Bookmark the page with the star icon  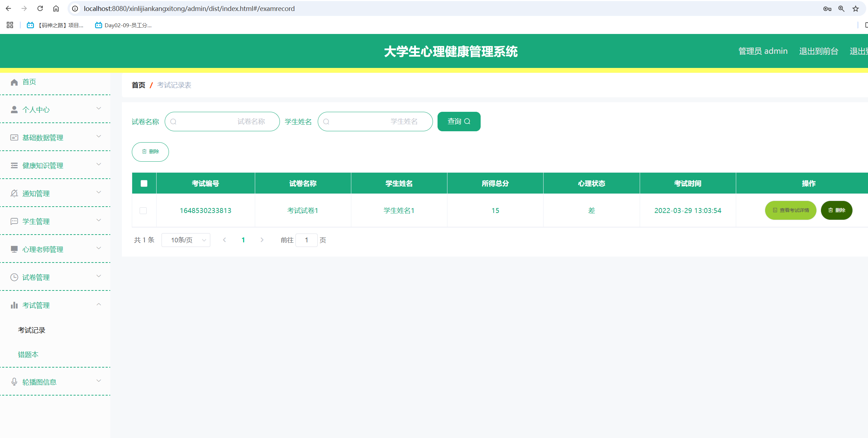(x=856, y=8)
